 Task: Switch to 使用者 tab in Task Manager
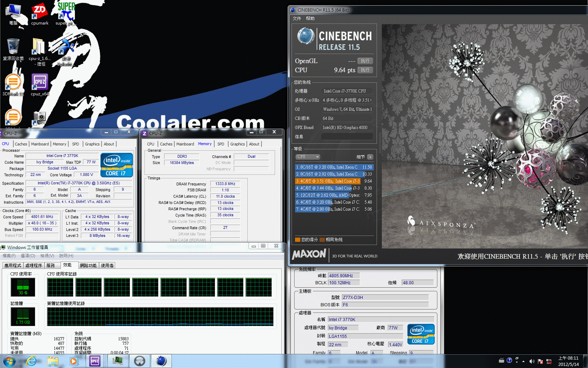107,266
